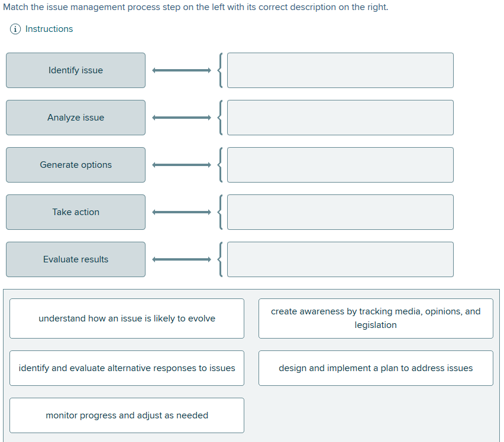Viewport: 504px width, 442px height.
Task: Click the empty answer box for Identify issue
Action: click(340, 70)
